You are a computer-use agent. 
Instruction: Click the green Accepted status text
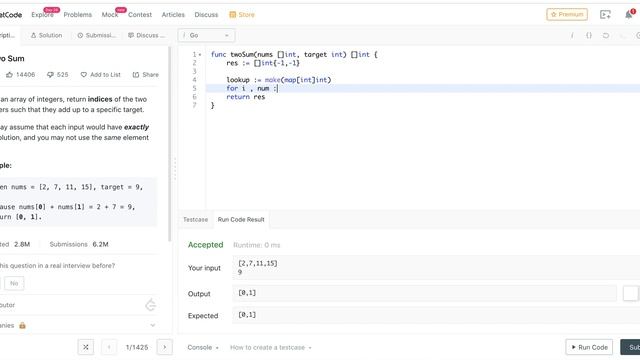pyautogui.click(x=205, y=245)
